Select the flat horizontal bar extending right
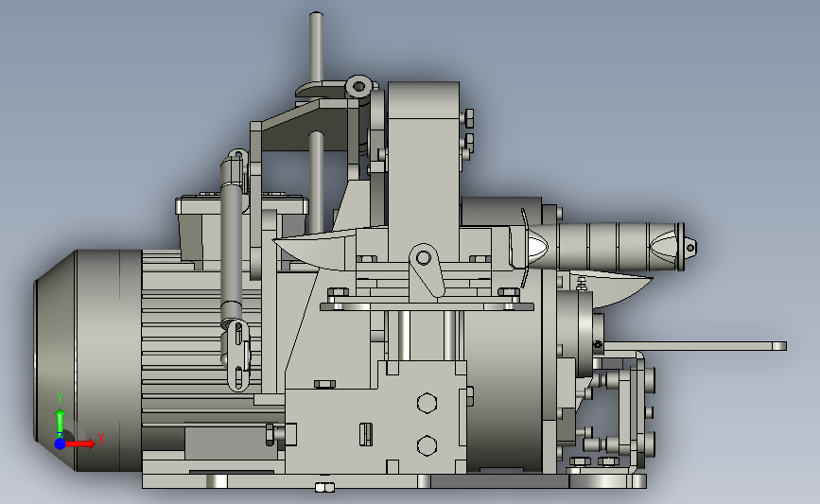This screenshot has height=504, width=820. (x=693, y=346)
